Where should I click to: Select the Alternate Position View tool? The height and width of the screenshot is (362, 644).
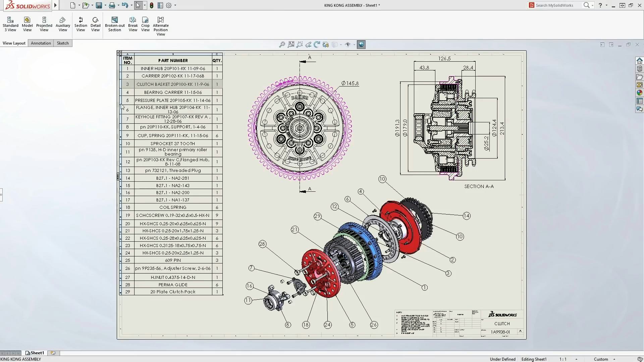[x=160, y=25]
